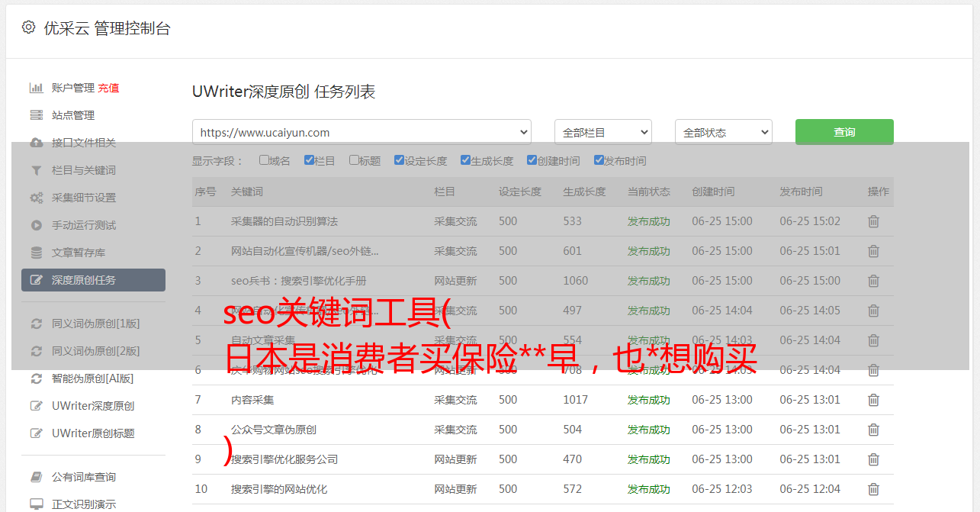
Task: Click the database icon beside 文章暂存库
Action: [x=36, y=253]
